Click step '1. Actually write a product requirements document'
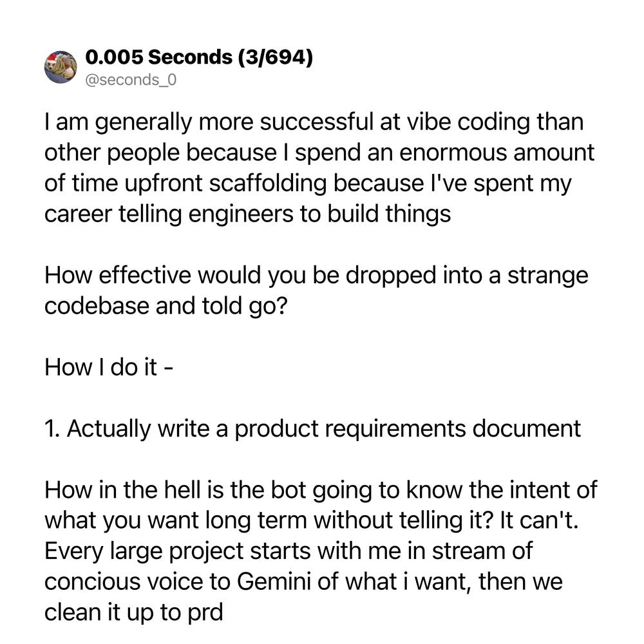The width and height of the screenshot is (644, 644). click(312, 429)
